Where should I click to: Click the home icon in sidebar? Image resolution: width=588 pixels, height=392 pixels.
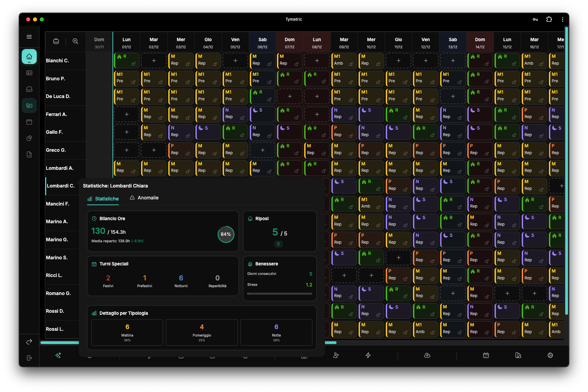tap(29, 56)
